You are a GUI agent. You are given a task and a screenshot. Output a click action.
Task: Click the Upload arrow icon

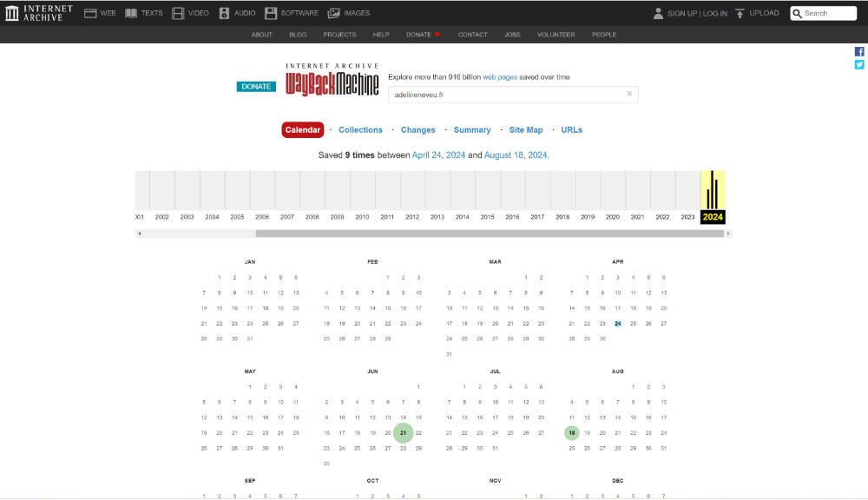pos(740,13)
